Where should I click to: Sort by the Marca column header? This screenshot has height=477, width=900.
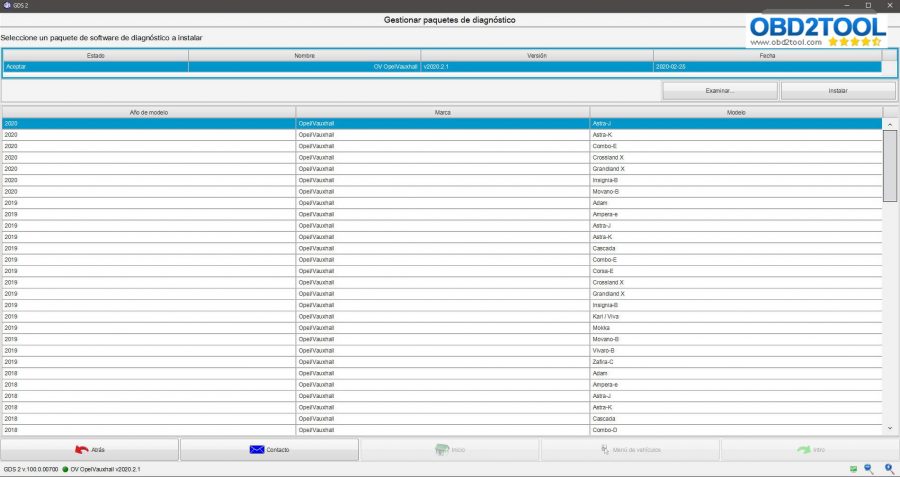point(443,113)
